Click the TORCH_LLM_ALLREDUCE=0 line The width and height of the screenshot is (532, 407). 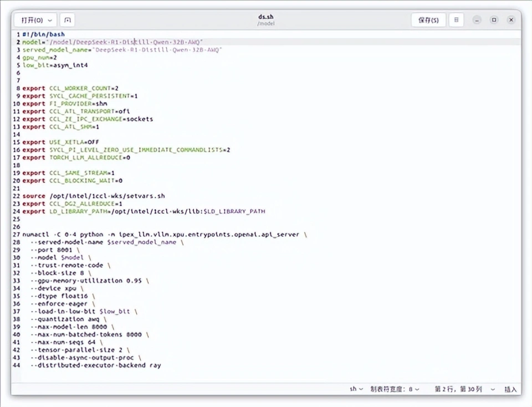coord(76,157)
